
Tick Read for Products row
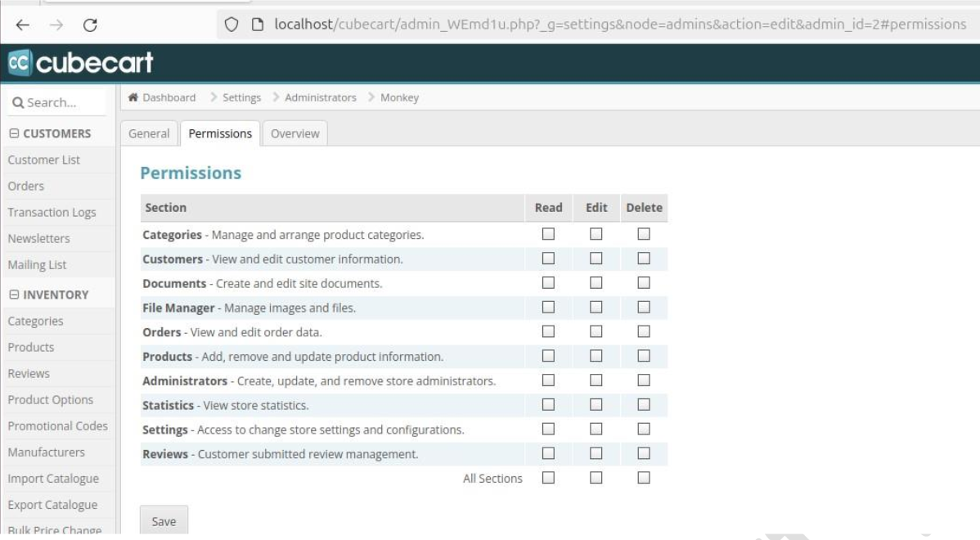[x=548, y=356]
